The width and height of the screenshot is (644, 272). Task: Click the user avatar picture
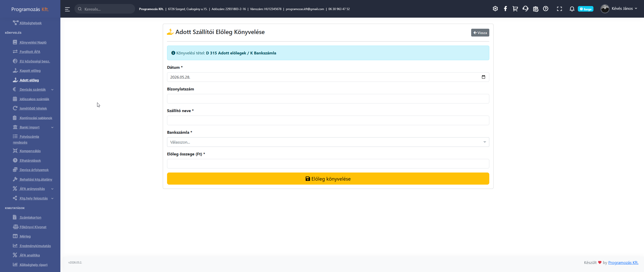[605, 9]
